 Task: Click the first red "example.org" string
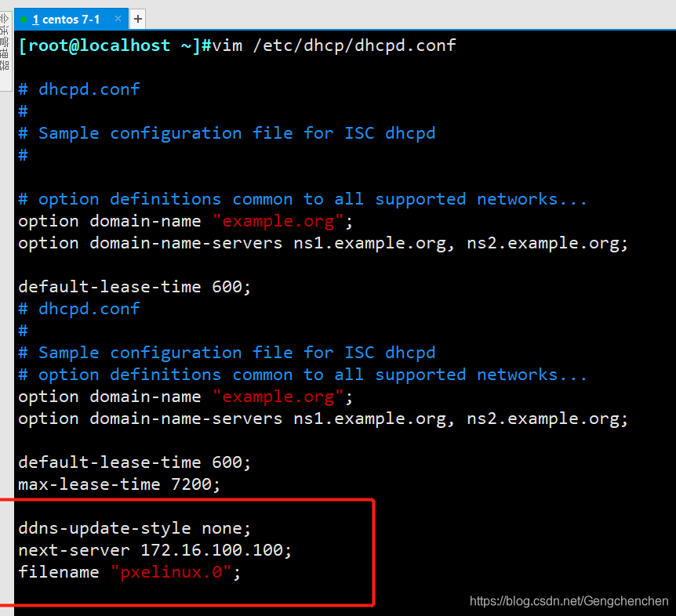278,221
